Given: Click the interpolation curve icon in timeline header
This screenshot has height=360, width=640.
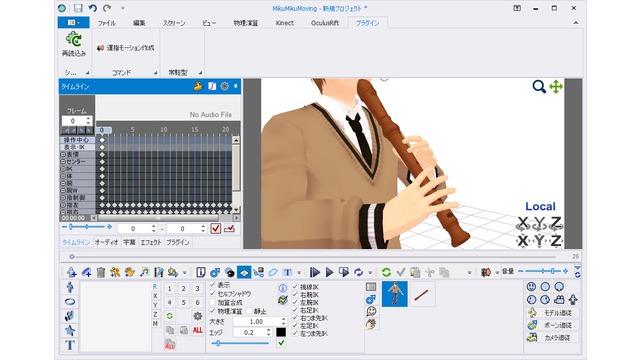Looking at the screenshot, I should coord(212,86).
